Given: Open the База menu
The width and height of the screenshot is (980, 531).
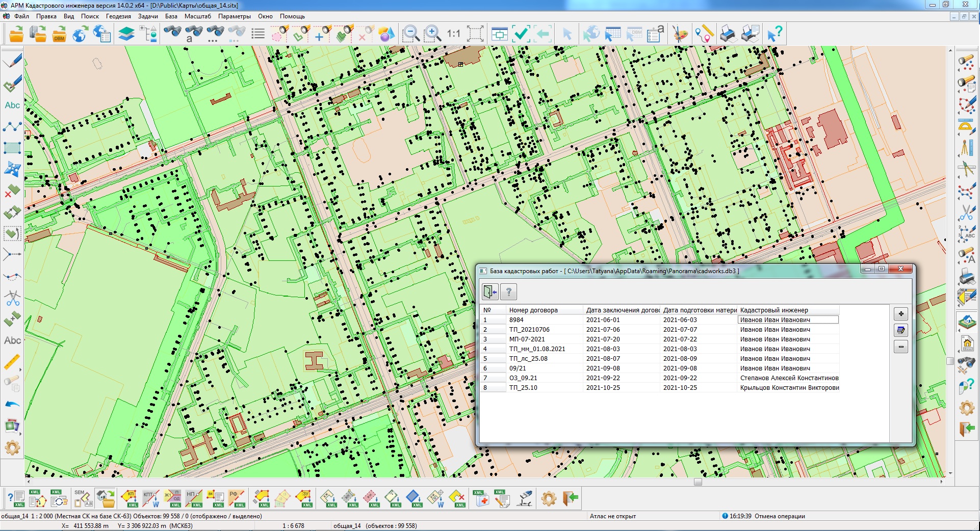Looking at the screenshot, I should pyautogui.click(x=171, y=16).
